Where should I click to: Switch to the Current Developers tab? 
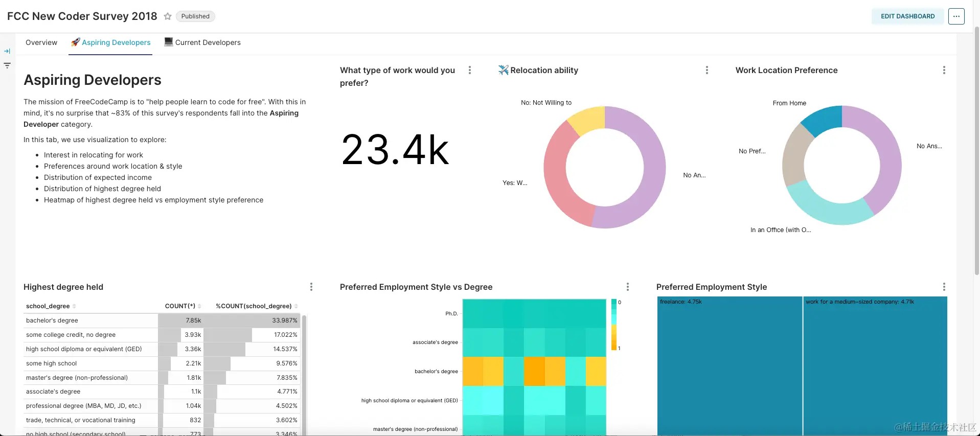point(202,42)
